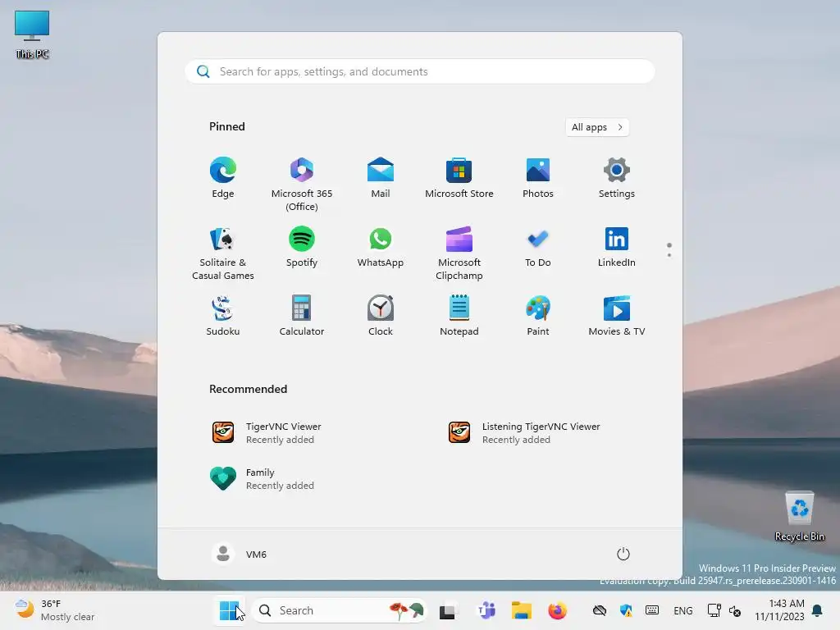Launch Movies & TV

pos(617,316)
